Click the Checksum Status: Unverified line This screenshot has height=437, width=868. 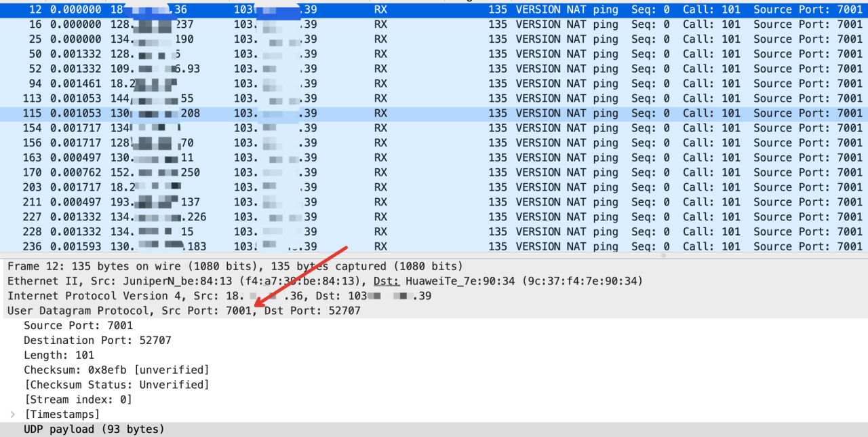pos(116,385)
